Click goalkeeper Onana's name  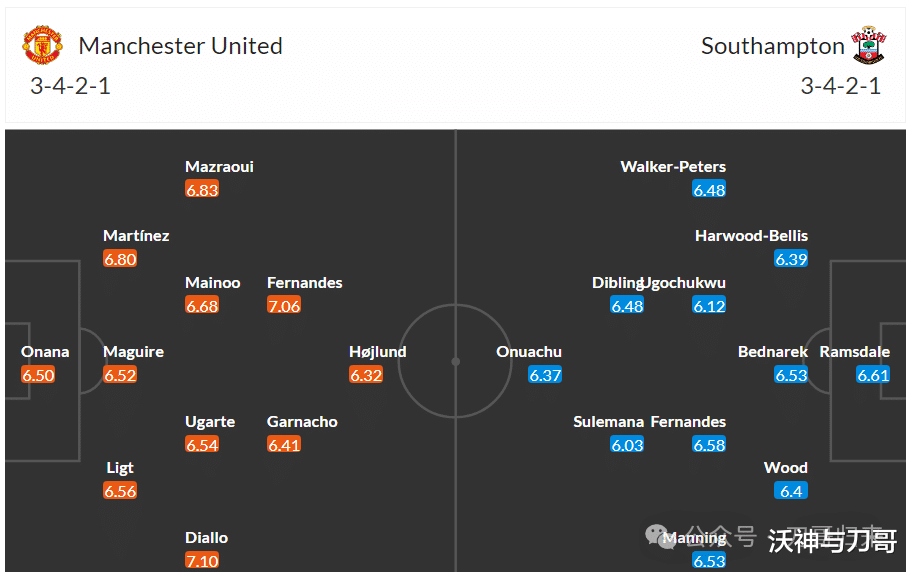point(45,351)
